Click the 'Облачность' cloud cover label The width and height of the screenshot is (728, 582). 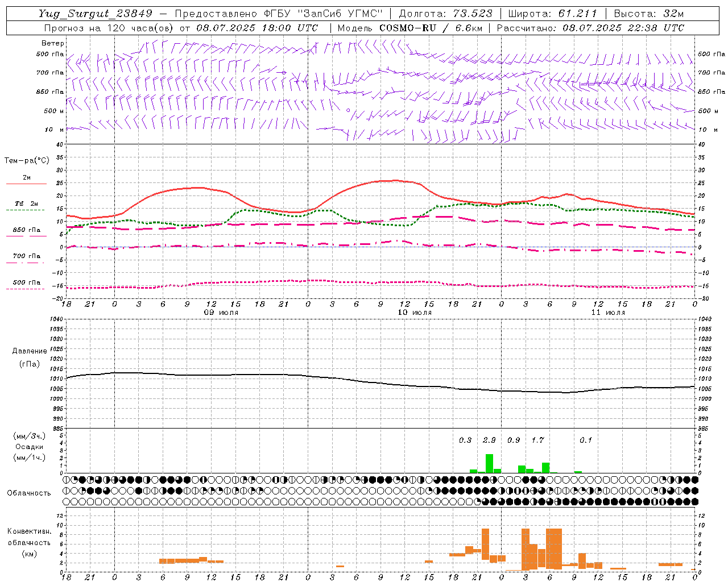29,493
